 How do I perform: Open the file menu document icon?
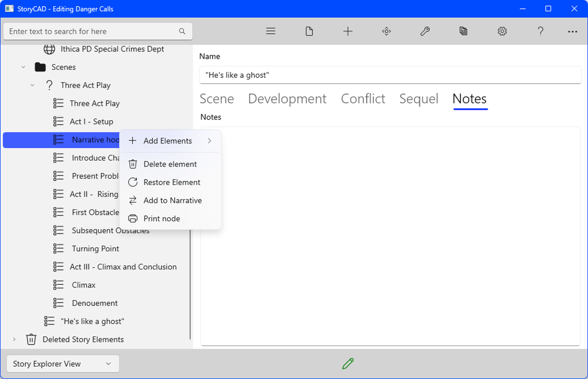click(309, 31)
